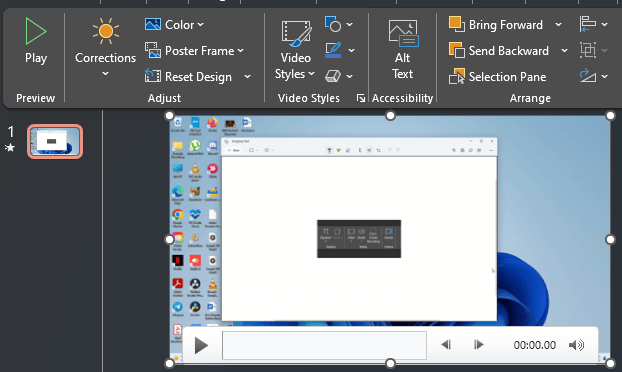Expand the Video Effects dropdown arrow
This screenshot has width=622, height=372.
349,76
